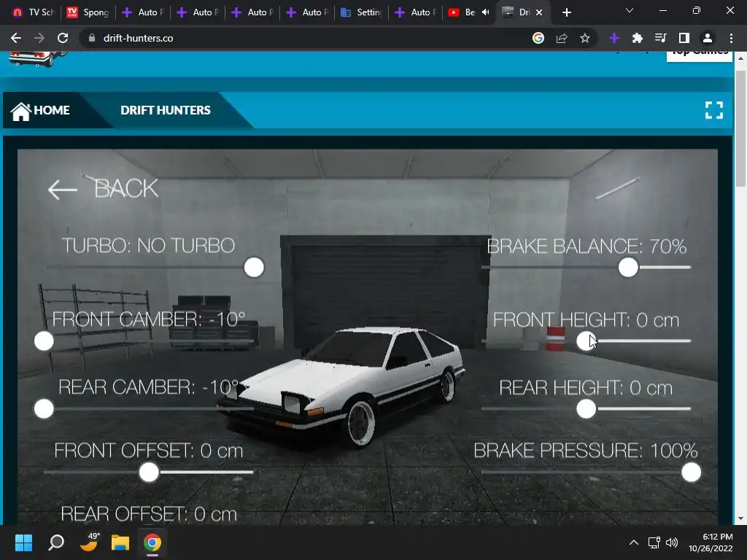Image resolution: width=747 pixels, height=560 pixels.
Task: Switch to the Settings tab
Action: [x=362, y=12]
